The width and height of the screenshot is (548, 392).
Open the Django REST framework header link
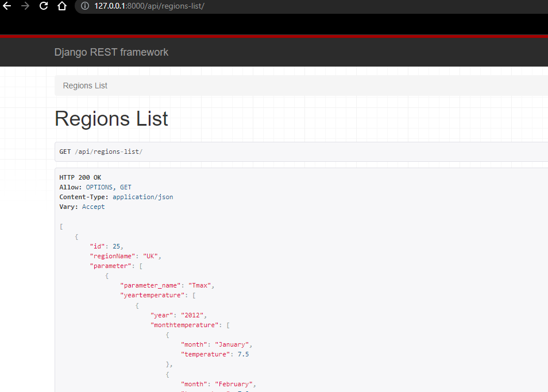(x=111, y=52)
